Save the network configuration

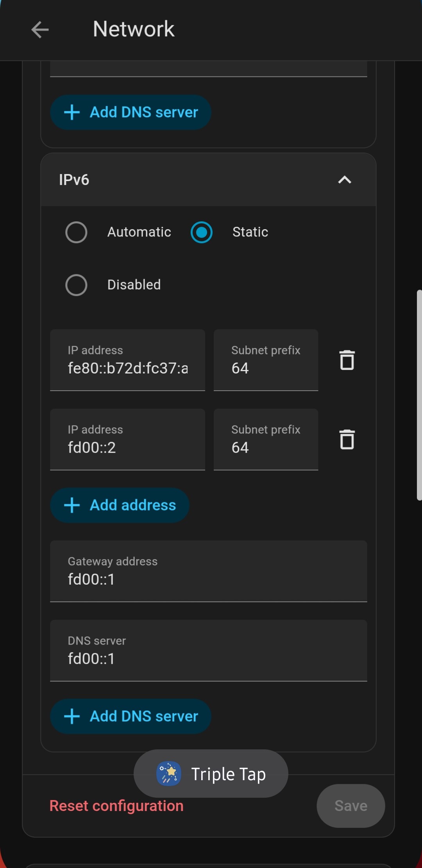coord(350,806)
